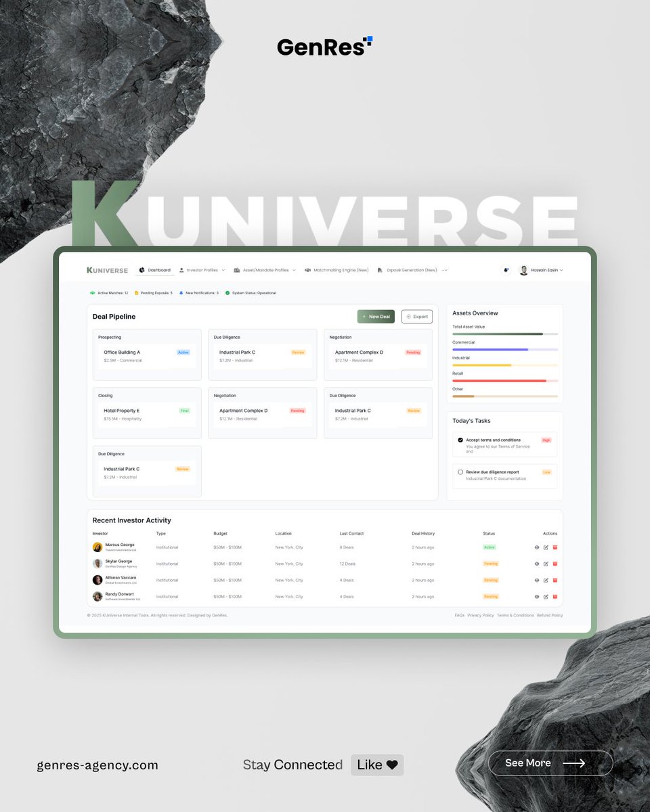The height and width of the screenshot is (812, 650).
Task: Click the Like heart button
Action: coord(377,765)
